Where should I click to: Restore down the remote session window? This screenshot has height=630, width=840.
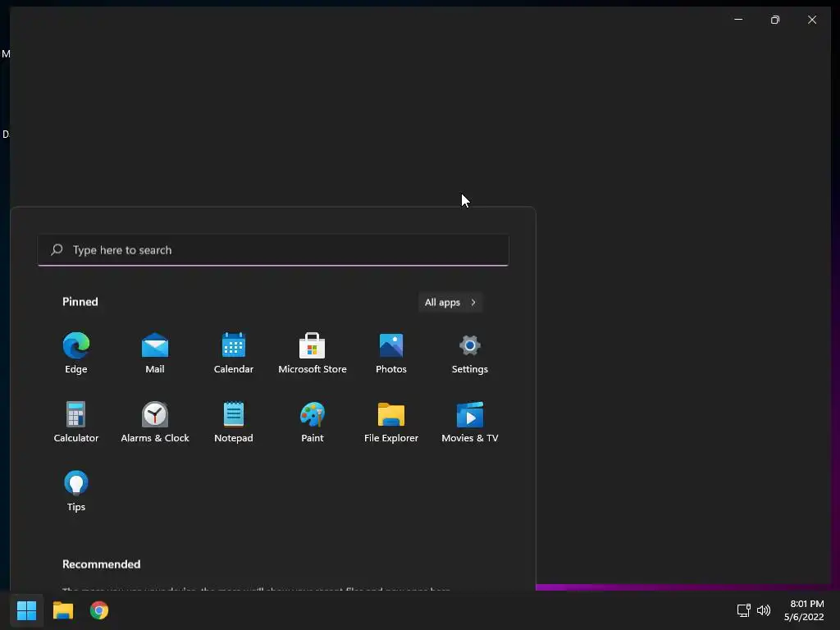774,20
